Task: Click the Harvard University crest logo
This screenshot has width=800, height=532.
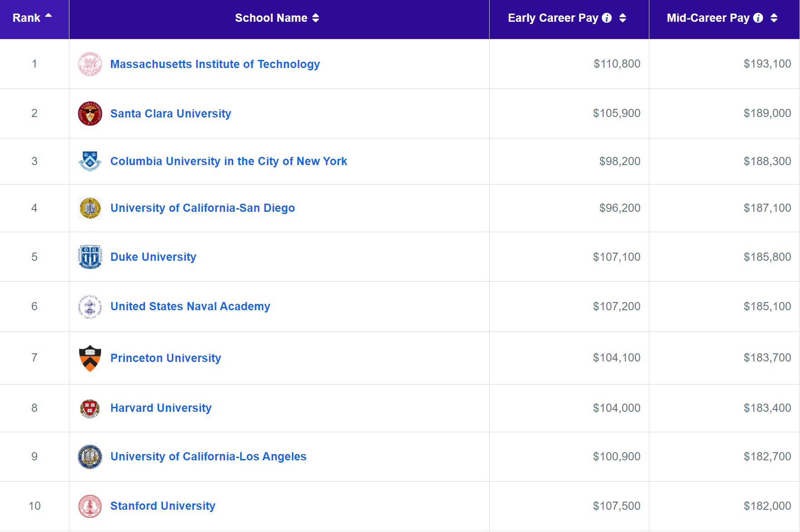Action: tap(90, 408)
